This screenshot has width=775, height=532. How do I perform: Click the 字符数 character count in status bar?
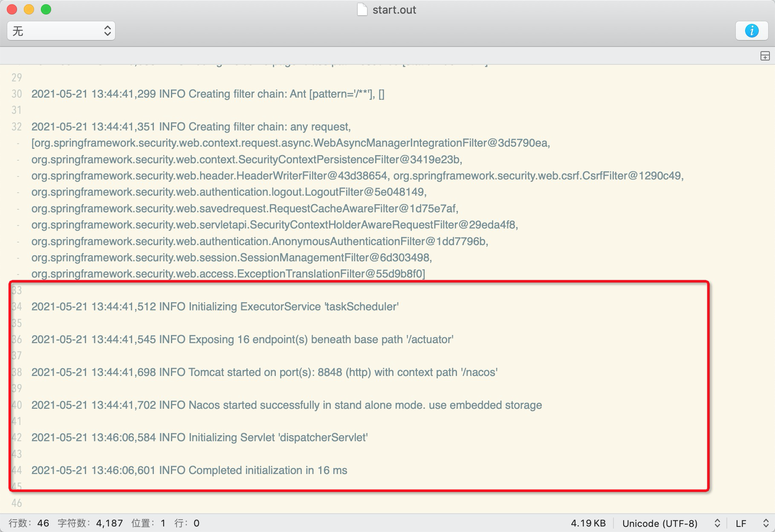90,523
